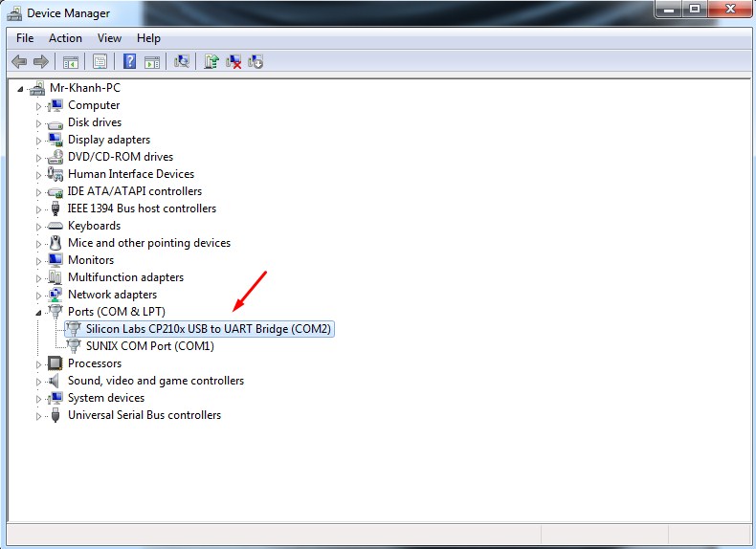Expand the Disk drives arrow
The image size is (756, 549).
(x=38, y=123)
